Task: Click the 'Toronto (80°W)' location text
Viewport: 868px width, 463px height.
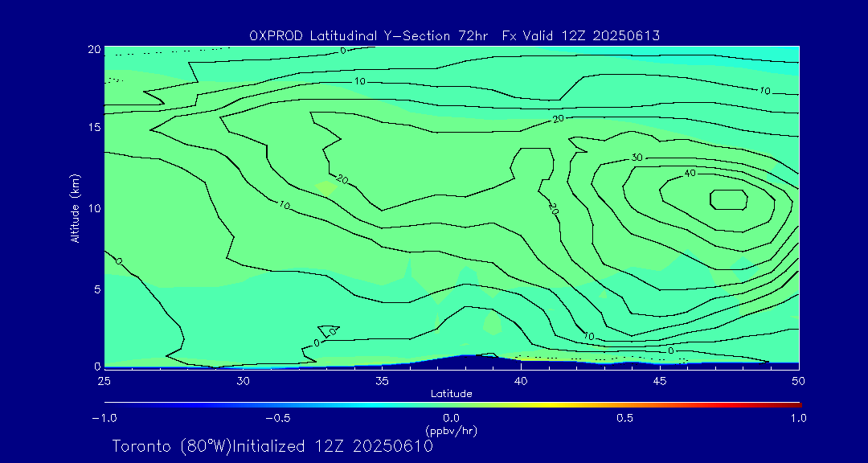Action: point(172,446)
